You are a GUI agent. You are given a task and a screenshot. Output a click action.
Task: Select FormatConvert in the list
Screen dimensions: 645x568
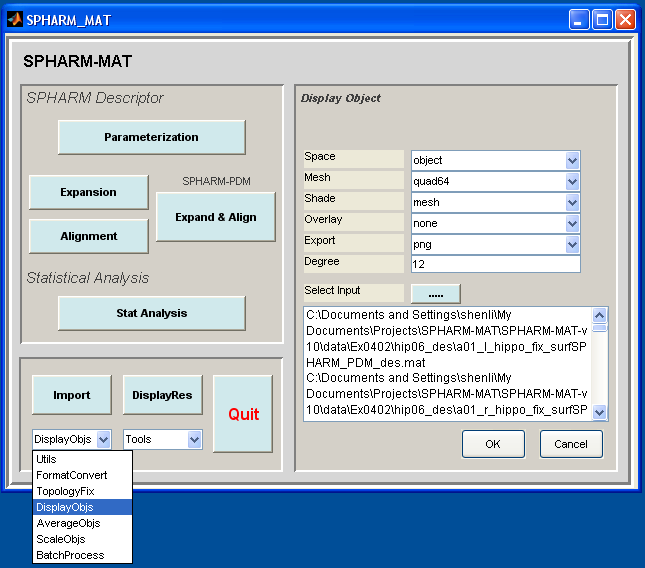point(82,475)
